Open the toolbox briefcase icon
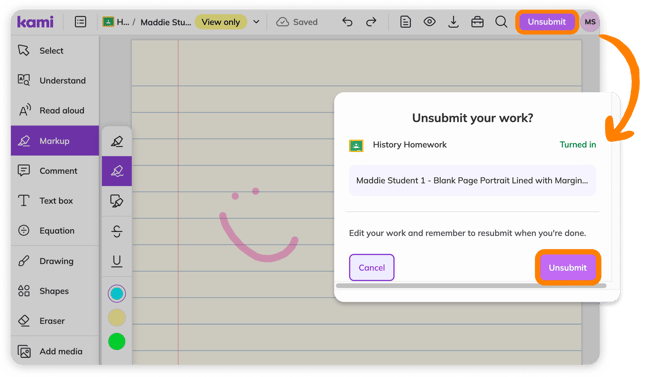The height and width of the screenshot is (377, 670). click(477, 22)
